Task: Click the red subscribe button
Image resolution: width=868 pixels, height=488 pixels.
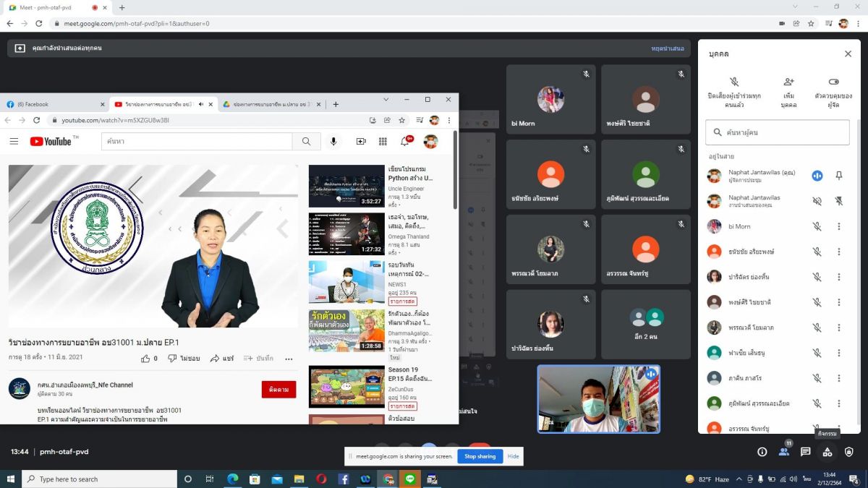Action: pyautogui.click(x=278, y=390)
